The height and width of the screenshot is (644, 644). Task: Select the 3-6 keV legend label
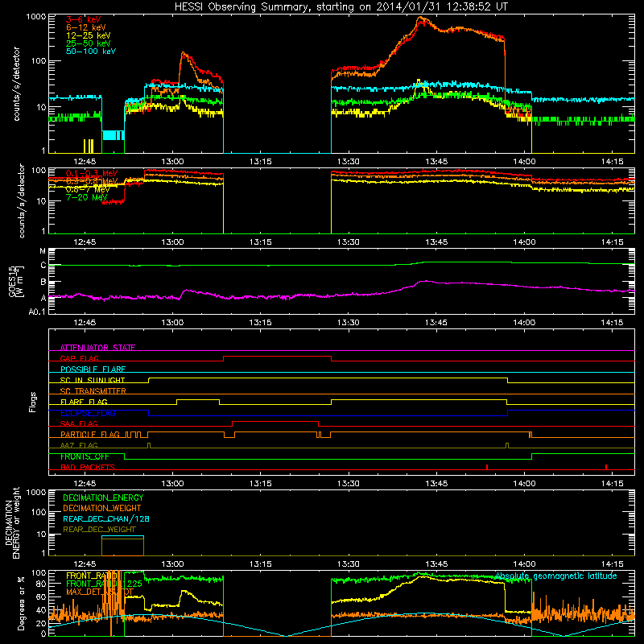(x=83, y=19)
